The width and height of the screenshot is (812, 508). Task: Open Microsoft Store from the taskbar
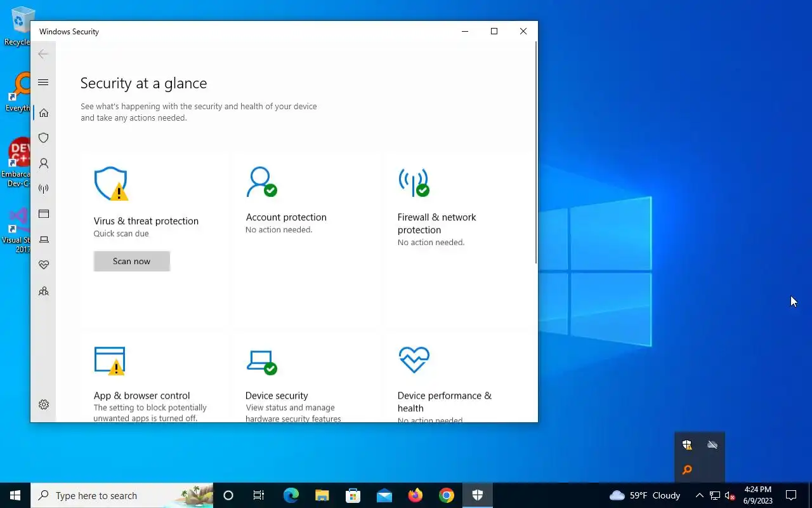[x=353, y=495]
